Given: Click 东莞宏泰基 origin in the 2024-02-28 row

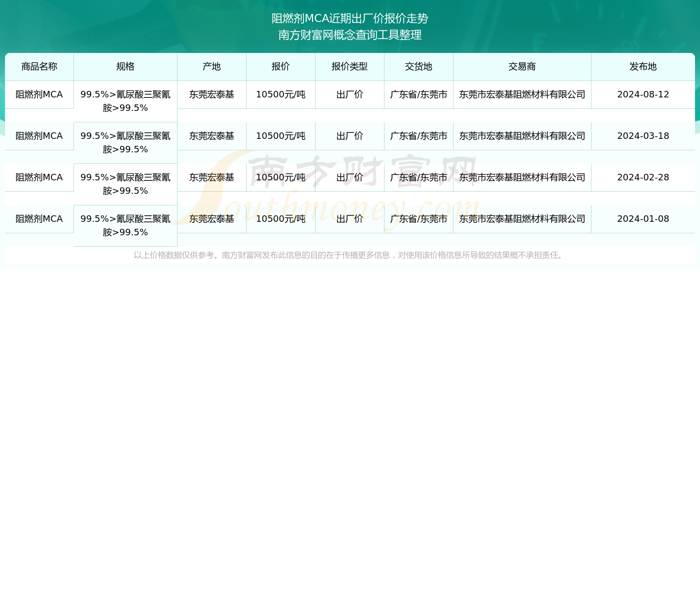Looking at the screenshot, I should 211,177.
